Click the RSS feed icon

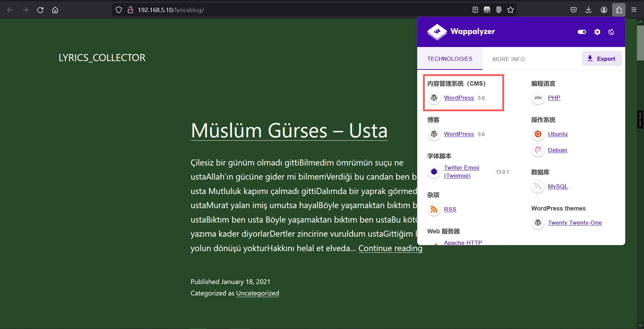(434, 209)
